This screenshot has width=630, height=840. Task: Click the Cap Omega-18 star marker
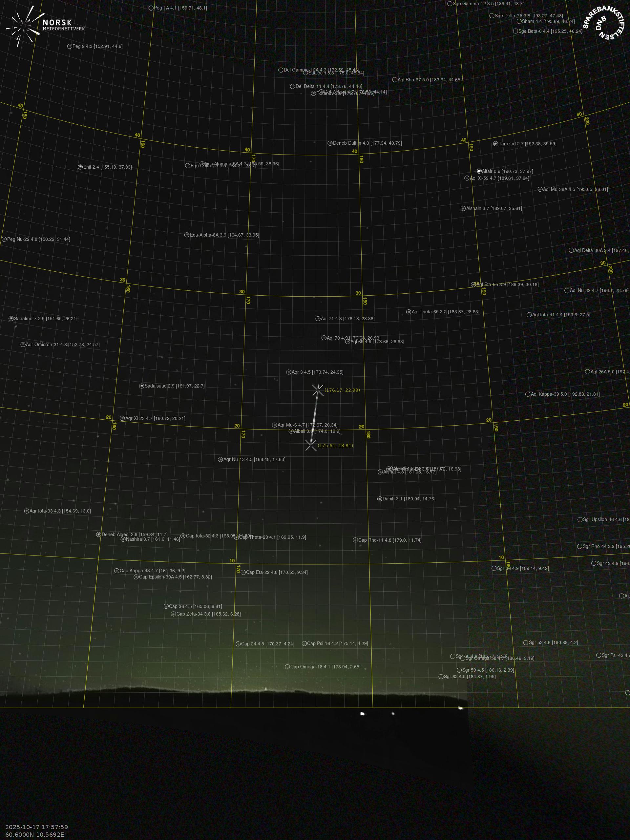pyautogui.click(x=287, y=666)
